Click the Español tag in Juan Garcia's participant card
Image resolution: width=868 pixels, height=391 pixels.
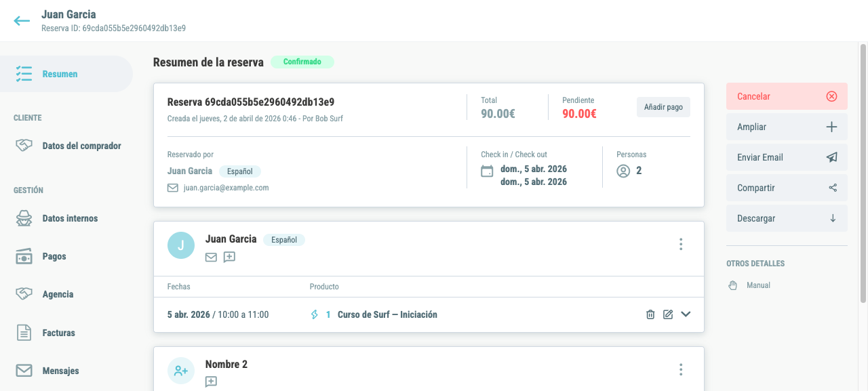[x=284, y=240]
